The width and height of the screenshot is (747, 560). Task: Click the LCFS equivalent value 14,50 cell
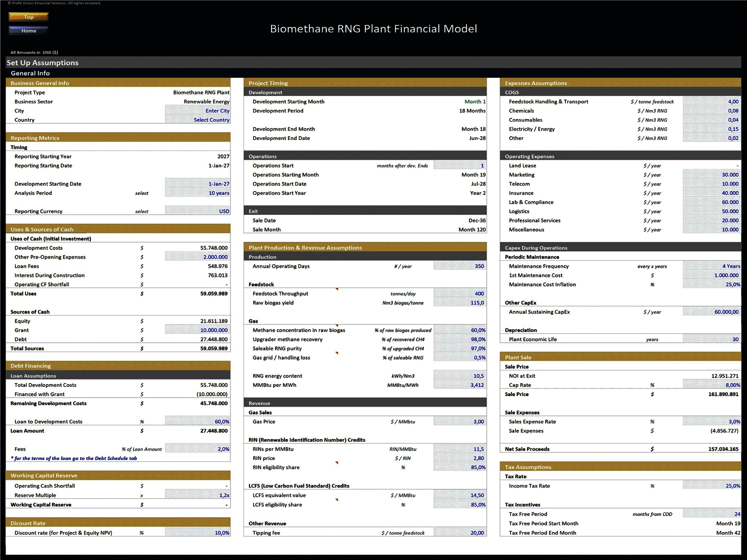(460, 495)
